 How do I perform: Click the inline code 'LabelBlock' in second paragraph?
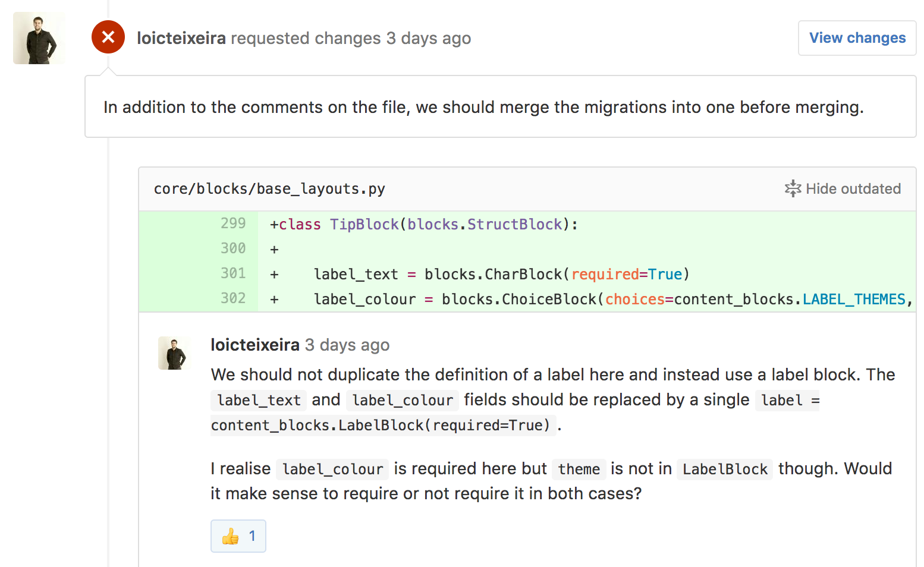point(725,469)
